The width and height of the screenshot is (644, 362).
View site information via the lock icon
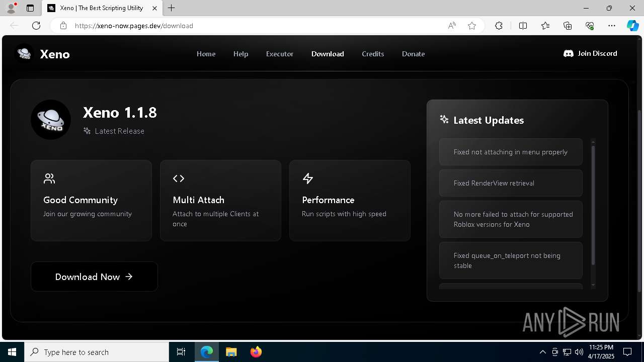63,26
